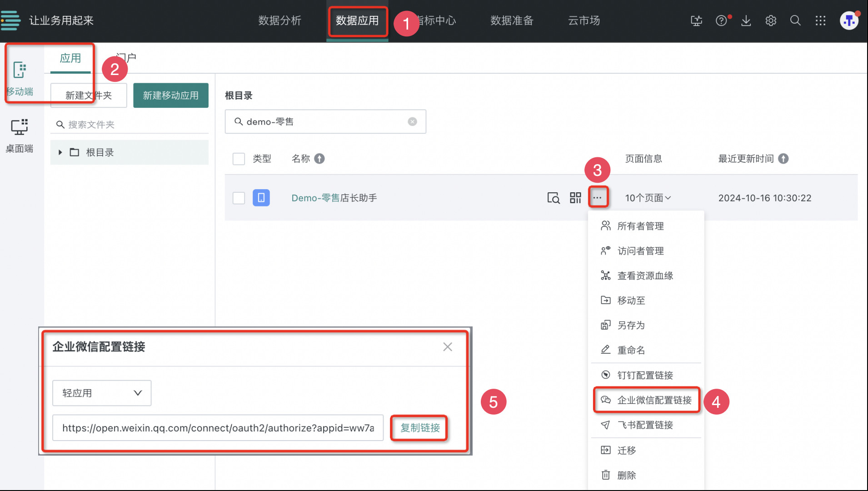Expand the 根目录 folder tree arrow
Viewport: 868px width, 491px height.
[60, 152]
